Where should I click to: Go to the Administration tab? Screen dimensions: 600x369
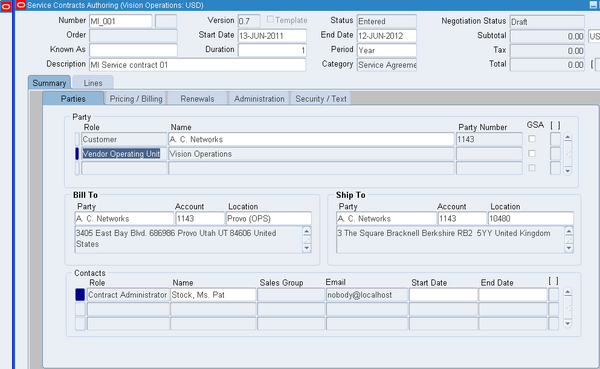click(259, 99)
